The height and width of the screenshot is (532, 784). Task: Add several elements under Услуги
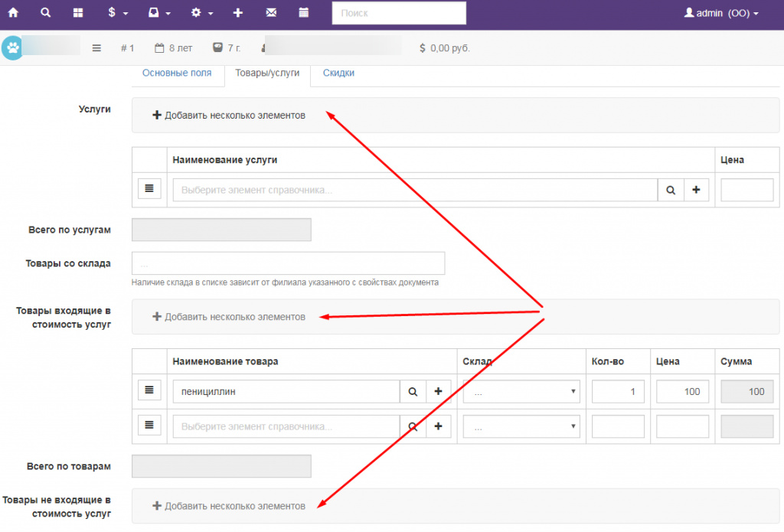(229, 115)
